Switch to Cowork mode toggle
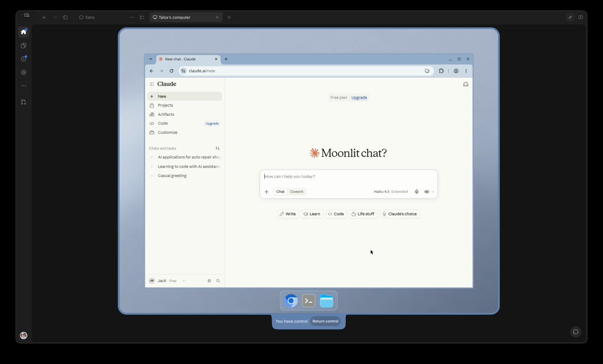This screenshot has width=603, height=364. click(296, 192)
